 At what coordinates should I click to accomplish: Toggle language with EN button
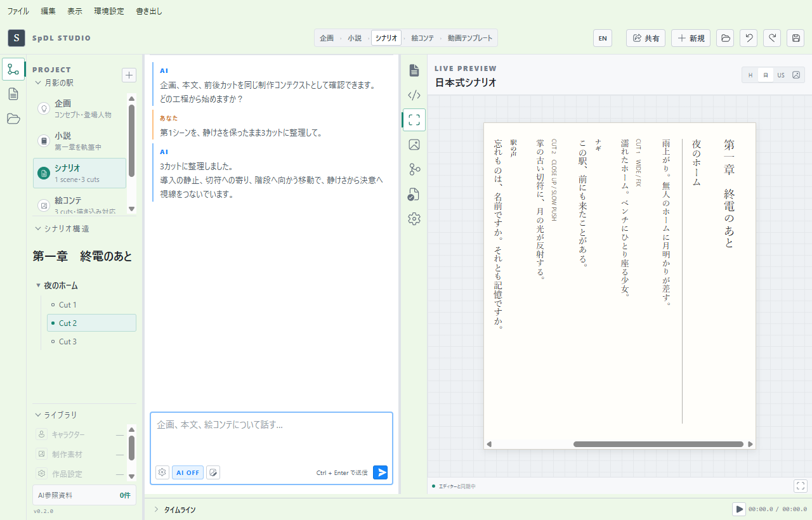[x=603, y=38]
